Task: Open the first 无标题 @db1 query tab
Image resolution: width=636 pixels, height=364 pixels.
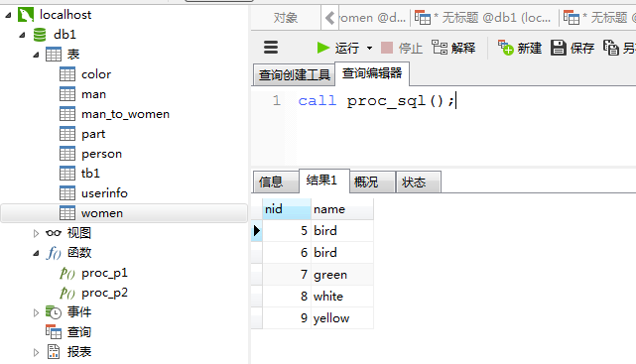Action: 482,18
